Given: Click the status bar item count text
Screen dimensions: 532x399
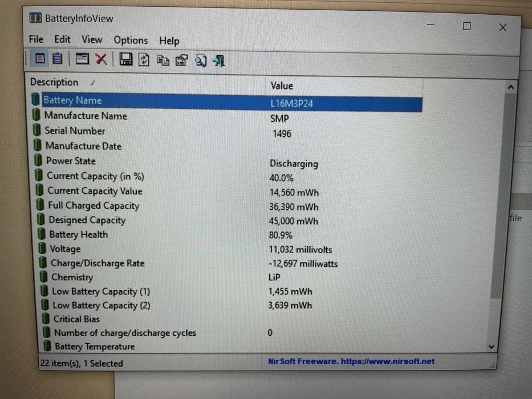Looking at the screenshot, I should pyautogui.click(x=82, y=363).
